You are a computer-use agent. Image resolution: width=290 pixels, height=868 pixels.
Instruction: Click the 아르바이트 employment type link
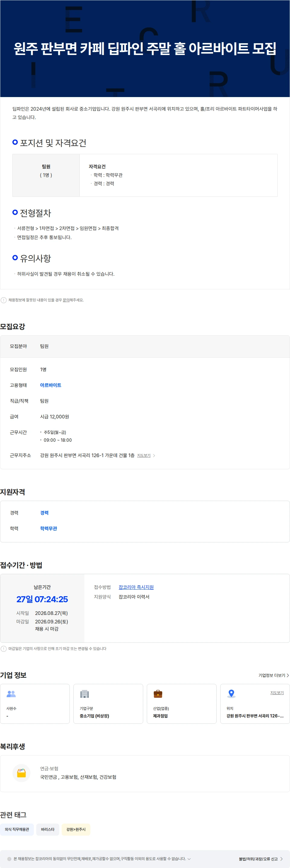pyautogui.click(x=50, y=385)
